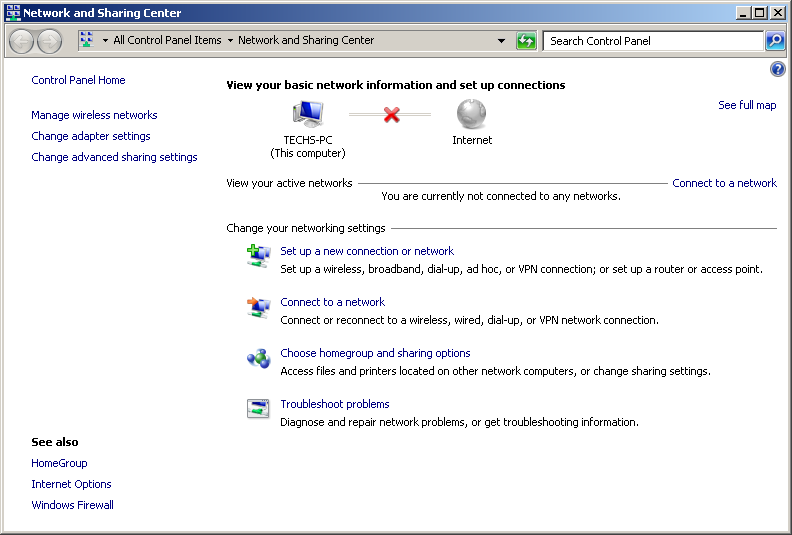The image size is (792, 535).
Task: Open Troubleshoot problems link
Action: coord(335,404)
